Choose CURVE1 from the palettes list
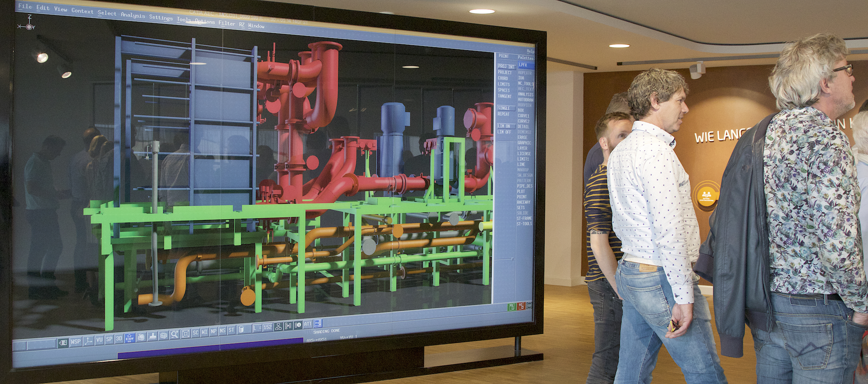Viewport: 868px width, 384px height. (524, 116)
